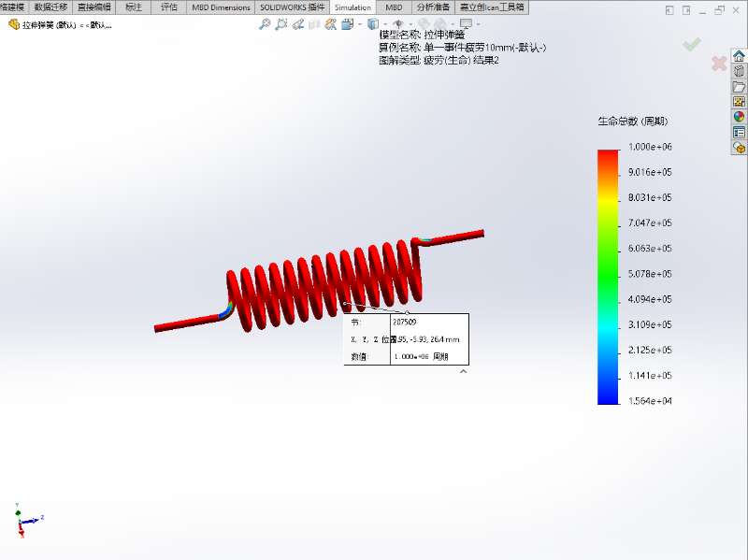Image resolution: width=748 pixels, height=560 pixels.
Task: Open SOLIDWORKS Resources home in task pane
Action: click(739, 56)
